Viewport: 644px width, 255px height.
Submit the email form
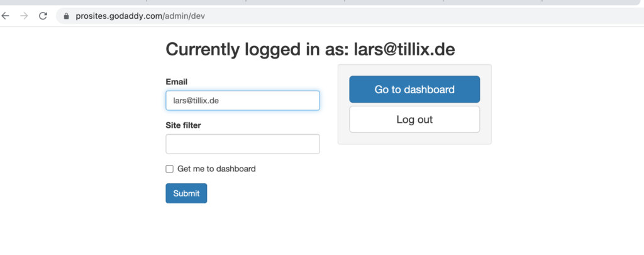(186, 193)
